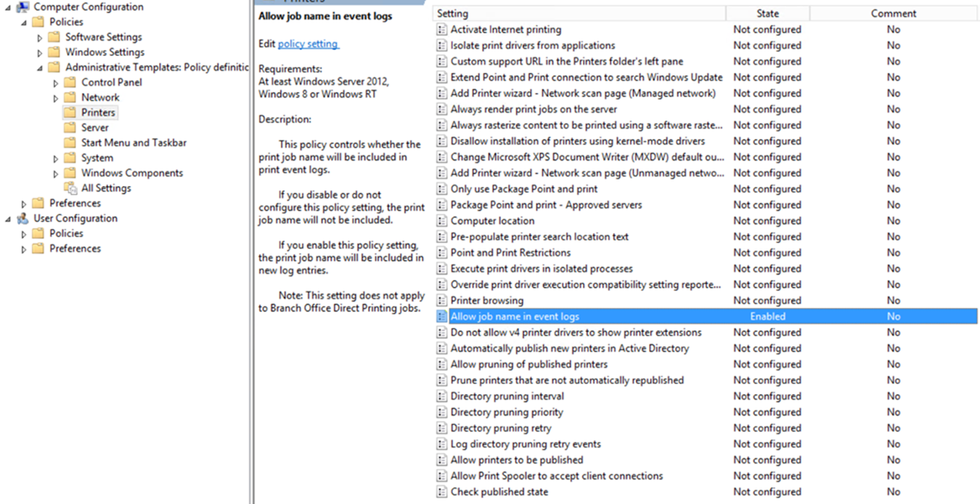
Task: Sort the list by the Setting column header
Action: [579, 13]
